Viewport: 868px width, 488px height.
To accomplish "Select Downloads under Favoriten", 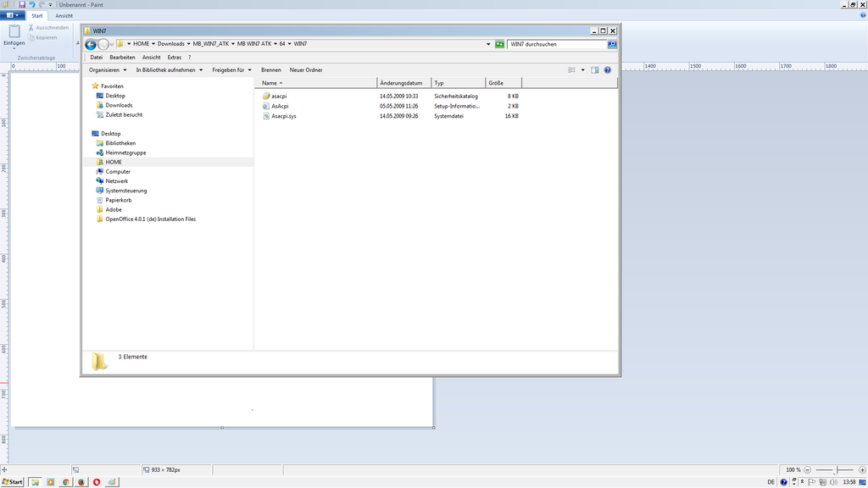I will pos(119,105).
